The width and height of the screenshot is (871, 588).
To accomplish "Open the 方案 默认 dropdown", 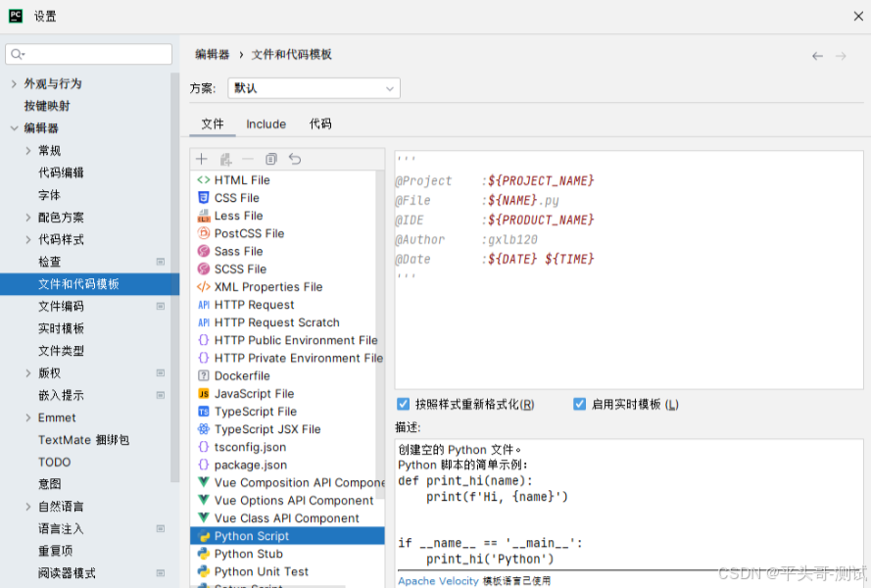I will coord(314,88).
